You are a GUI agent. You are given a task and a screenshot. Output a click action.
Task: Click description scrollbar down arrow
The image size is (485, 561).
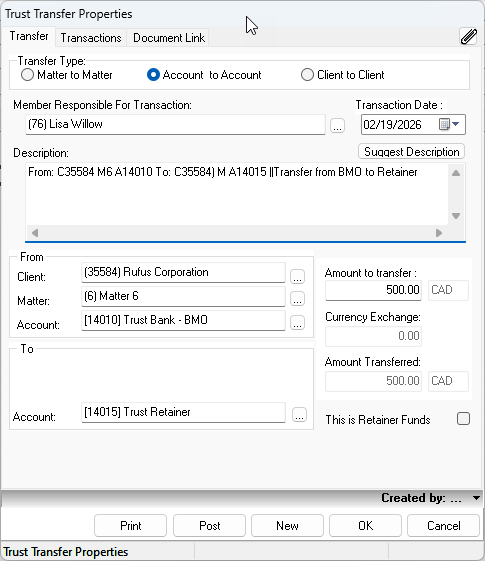point(456,216)
